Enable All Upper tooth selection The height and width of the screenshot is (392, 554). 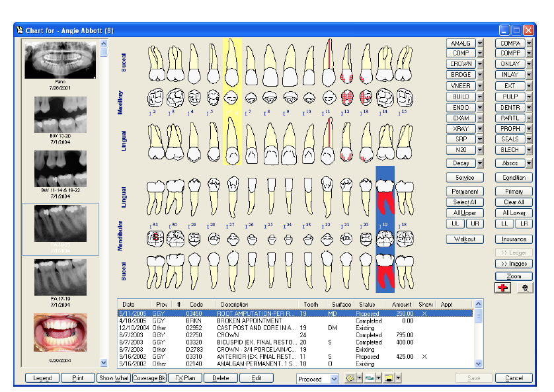click(465, 213)
